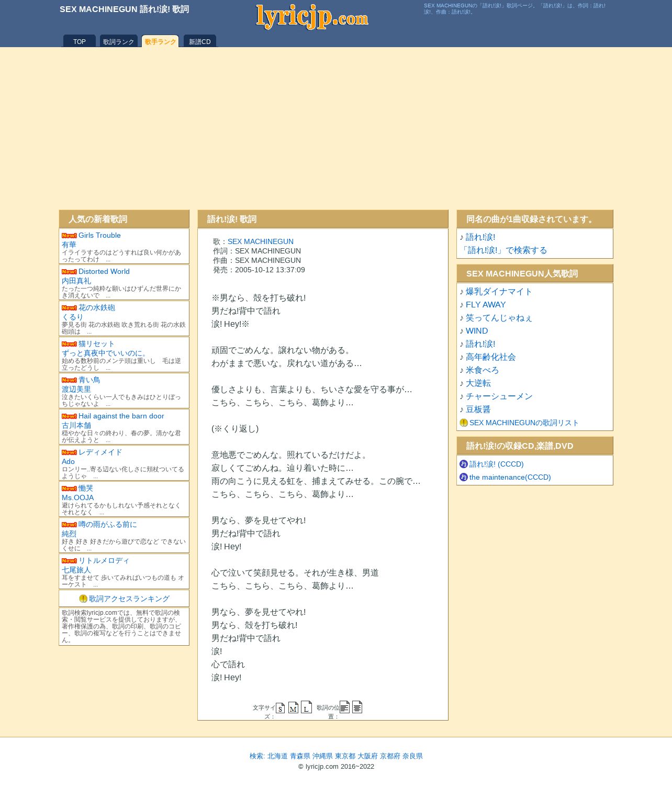Viewport: 672px width, 785px height.
Task: Open Hail against the barn door lyrics
Action: click(121, 416)
